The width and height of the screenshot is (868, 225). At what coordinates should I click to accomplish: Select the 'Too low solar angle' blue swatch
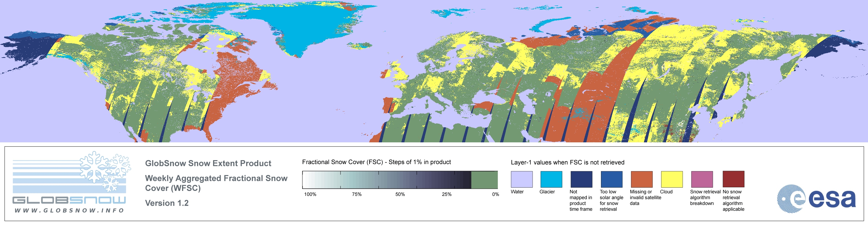(612, 179)
